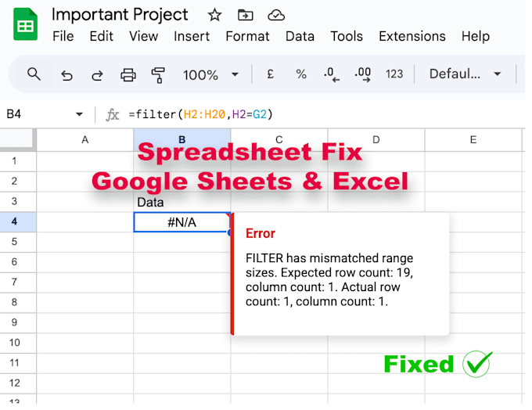Decrease decimal places

(332, 74)
